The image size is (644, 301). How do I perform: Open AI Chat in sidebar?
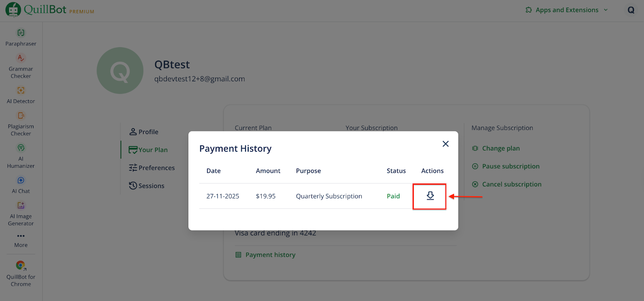point(21,184)
